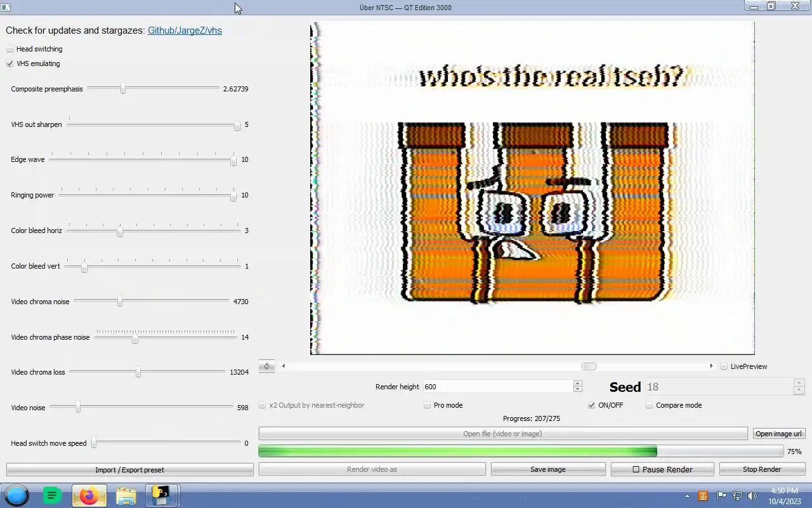Uncheck VHS emulating
Image resolution: width=812 pixels, height=508 pixels.
tap(10, 63)
